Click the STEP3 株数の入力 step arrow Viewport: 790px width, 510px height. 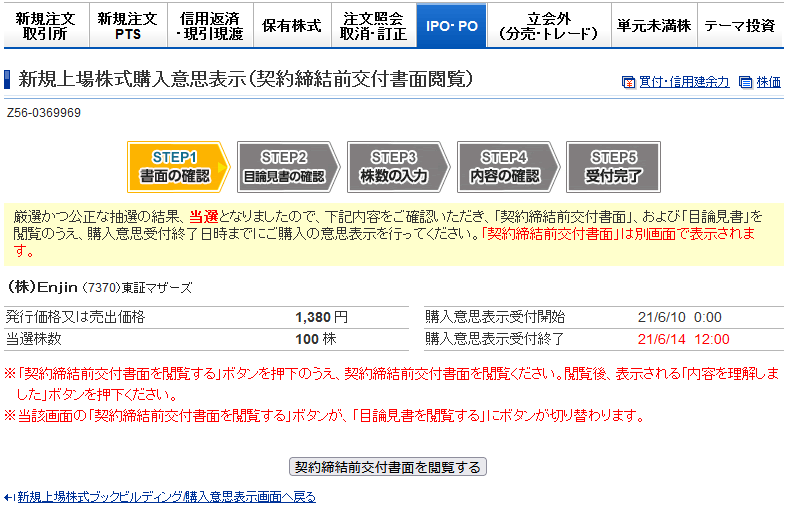coord(395,167)
